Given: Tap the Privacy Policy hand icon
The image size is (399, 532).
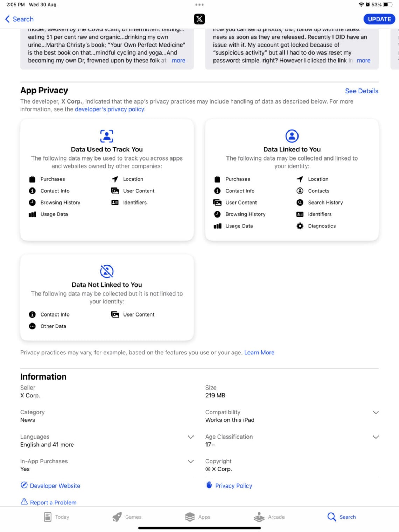Looking at the screenshot, I should [x=209, y=485].
